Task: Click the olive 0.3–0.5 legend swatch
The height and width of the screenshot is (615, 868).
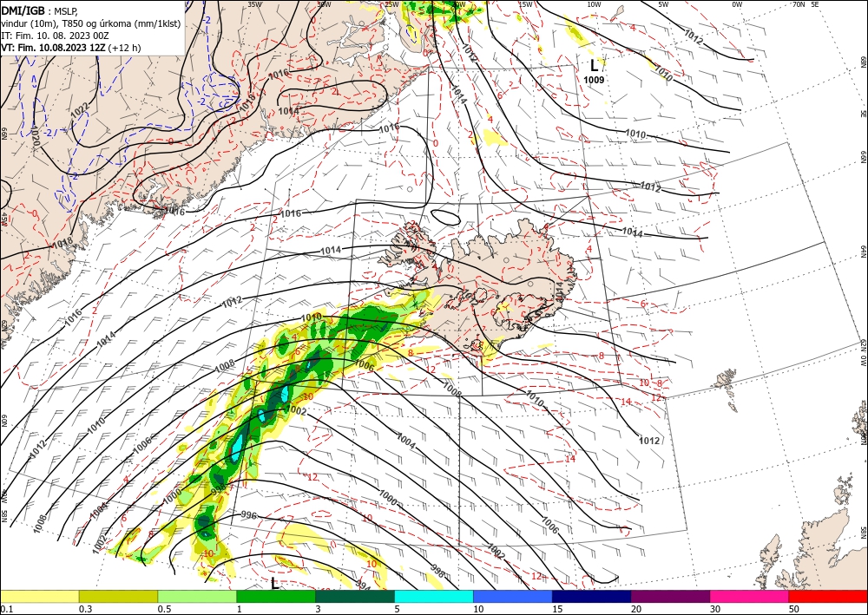Action: pos(118,596)
